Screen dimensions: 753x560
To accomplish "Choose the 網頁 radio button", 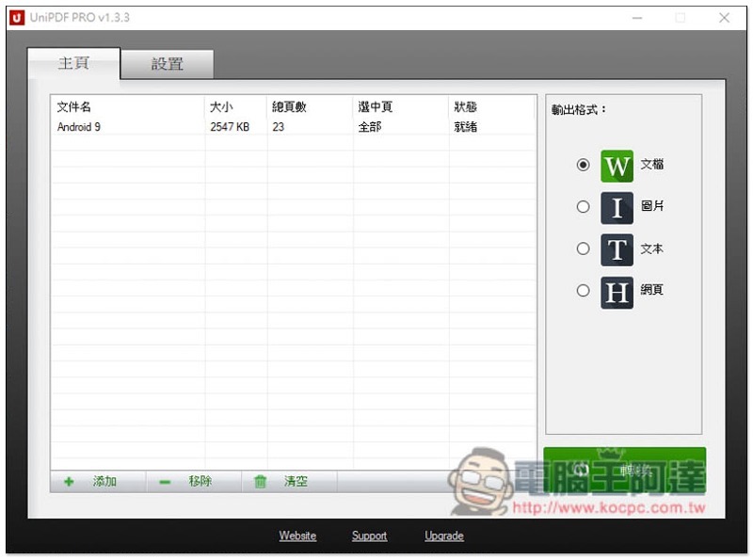I will pyautogui.click(x=583, y=290).
